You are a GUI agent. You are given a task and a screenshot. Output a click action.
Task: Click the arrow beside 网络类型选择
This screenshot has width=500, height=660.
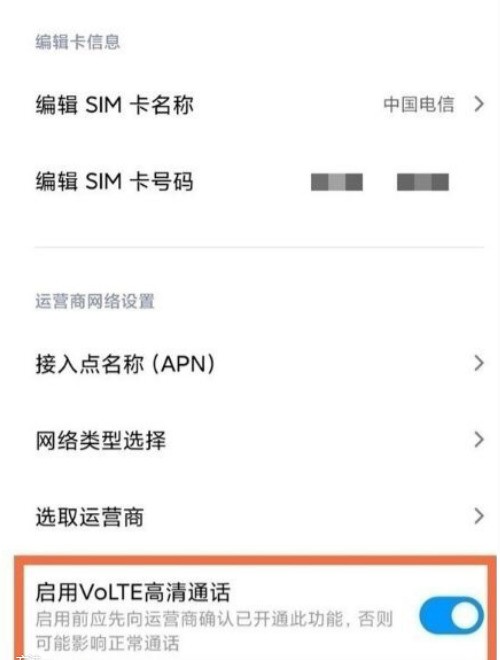[479, 439]
